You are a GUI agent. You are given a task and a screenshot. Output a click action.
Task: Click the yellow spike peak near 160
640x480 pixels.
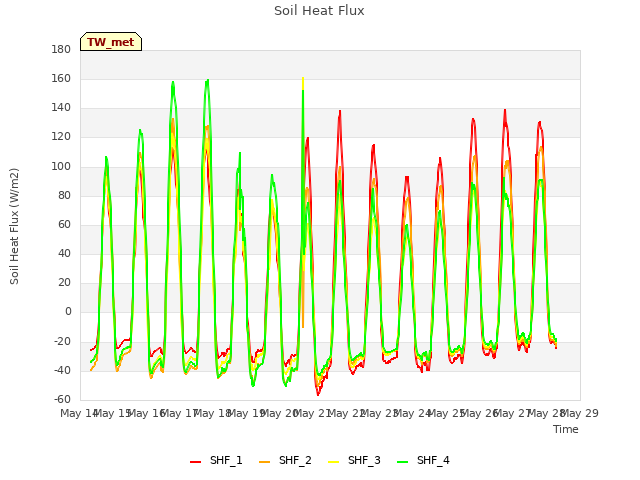(303, 79)
